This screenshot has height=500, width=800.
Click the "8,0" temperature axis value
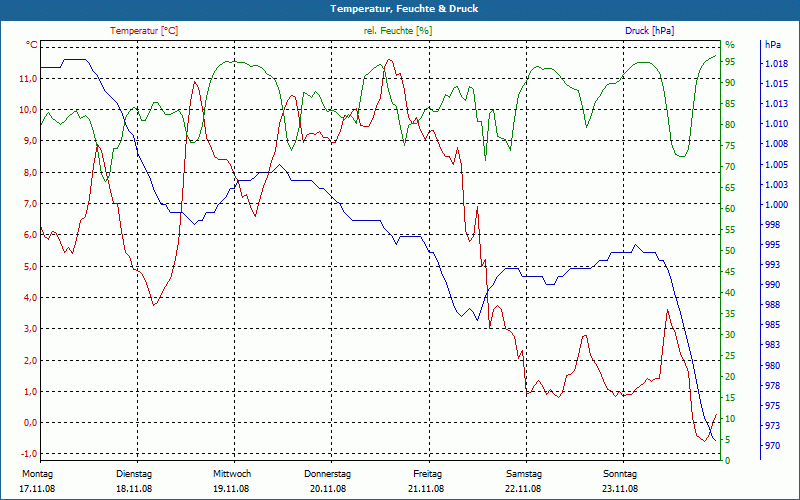(x=30, y=172)
